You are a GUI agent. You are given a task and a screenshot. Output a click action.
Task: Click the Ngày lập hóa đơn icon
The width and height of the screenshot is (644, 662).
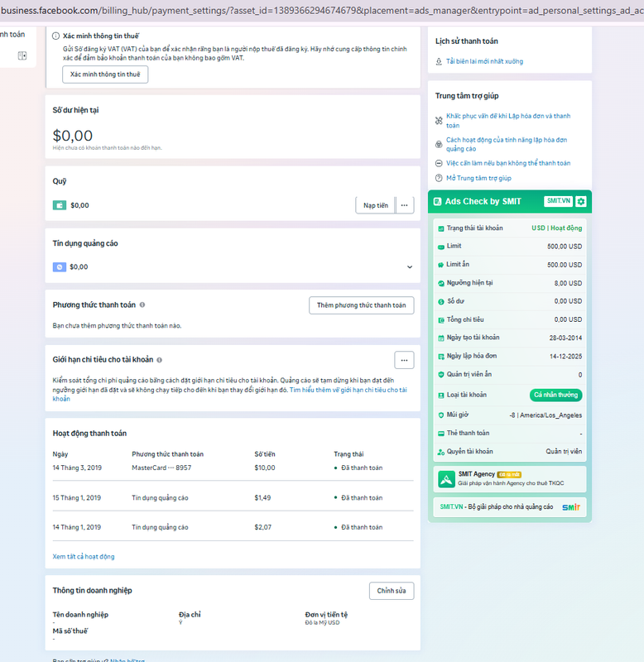pyautogui.click(x=441, y=357)
